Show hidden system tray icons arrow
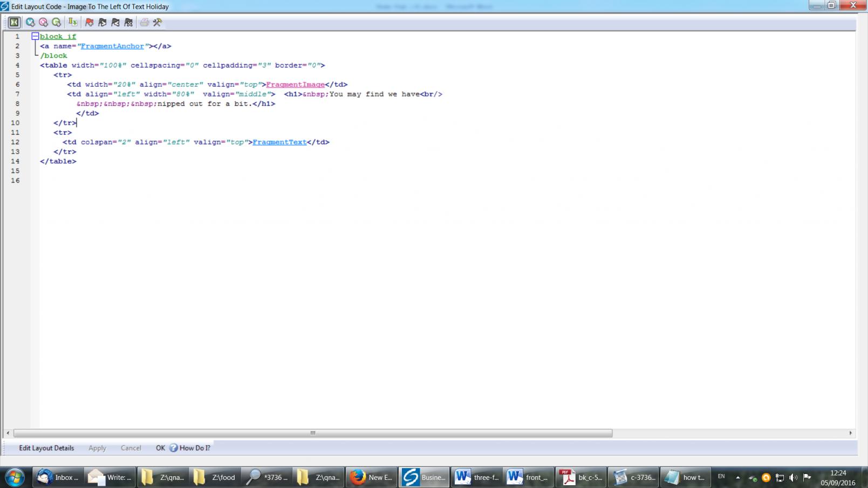 [x=738, y=477]
